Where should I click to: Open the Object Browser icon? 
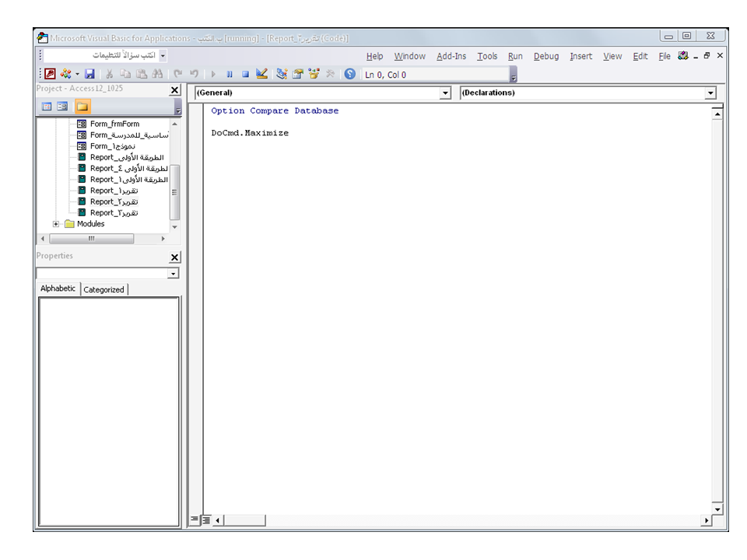[314, 74]
